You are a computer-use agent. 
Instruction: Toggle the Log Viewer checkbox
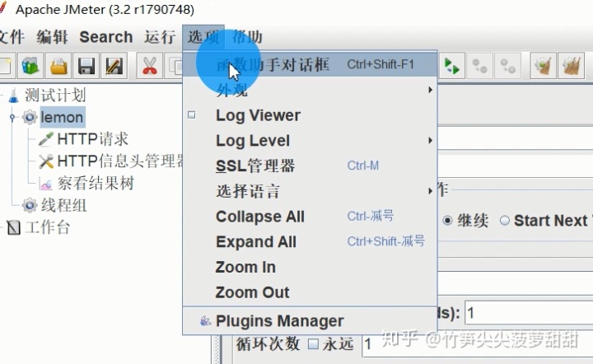point(192,115)
